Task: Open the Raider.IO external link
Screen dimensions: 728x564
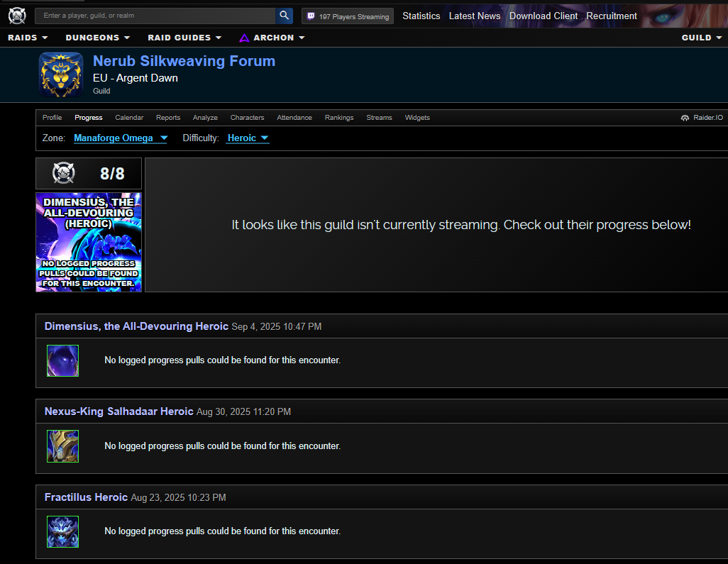Action: (x=702, y=118)
